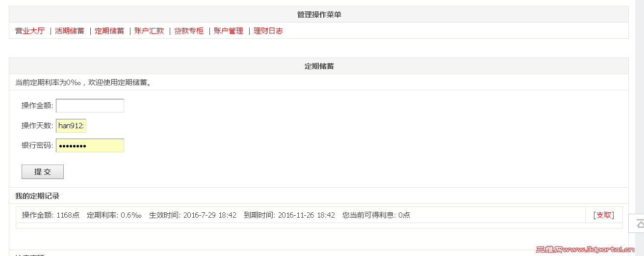
Task: Click the 操作金额: 1168点 record text
Action: click(x=51, y=215)
